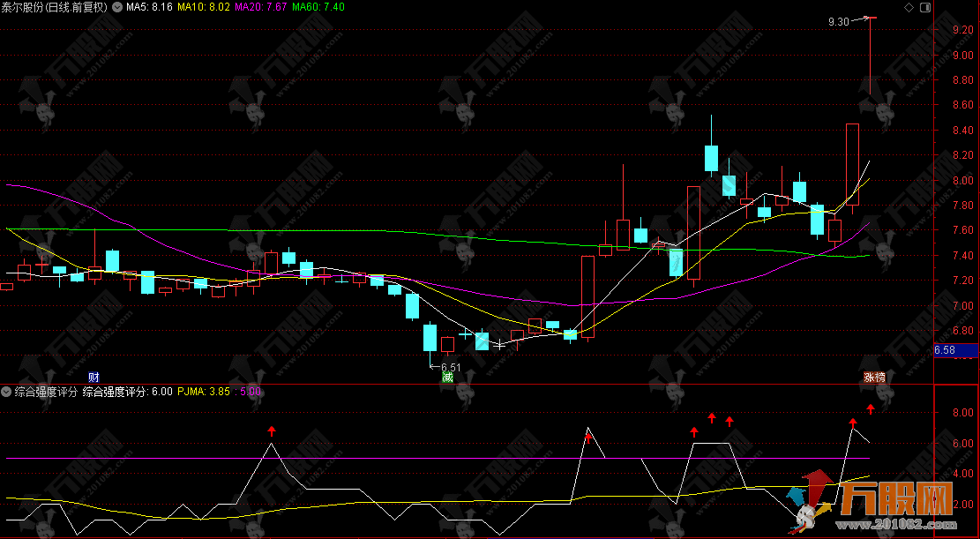Click the diamond icon at chart top-right
This screenshot has width=980, height=539.
[x=909, y=8]
